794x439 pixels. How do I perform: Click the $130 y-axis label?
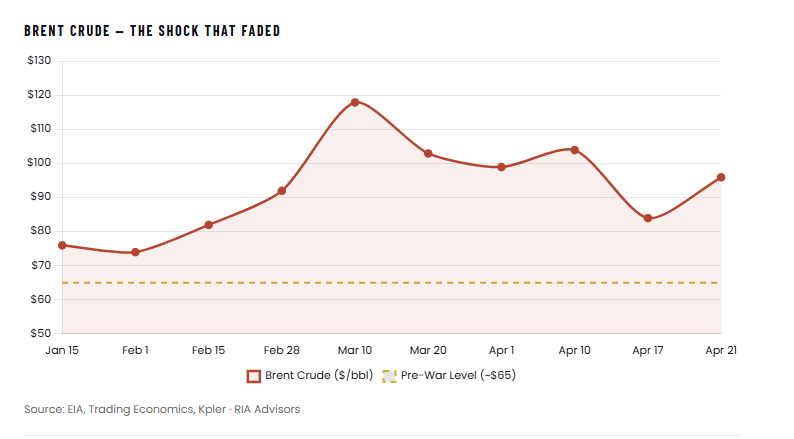pos(40,61)
